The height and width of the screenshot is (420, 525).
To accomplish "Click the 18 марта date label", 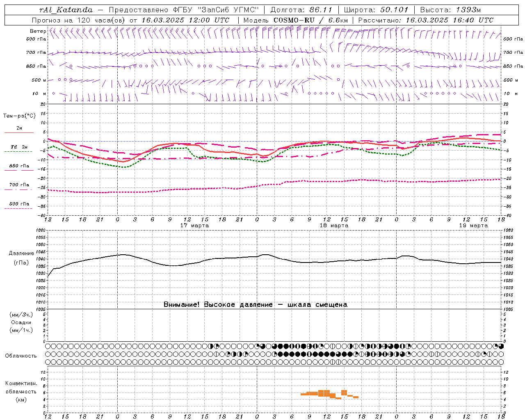I will tap(334, 226).
